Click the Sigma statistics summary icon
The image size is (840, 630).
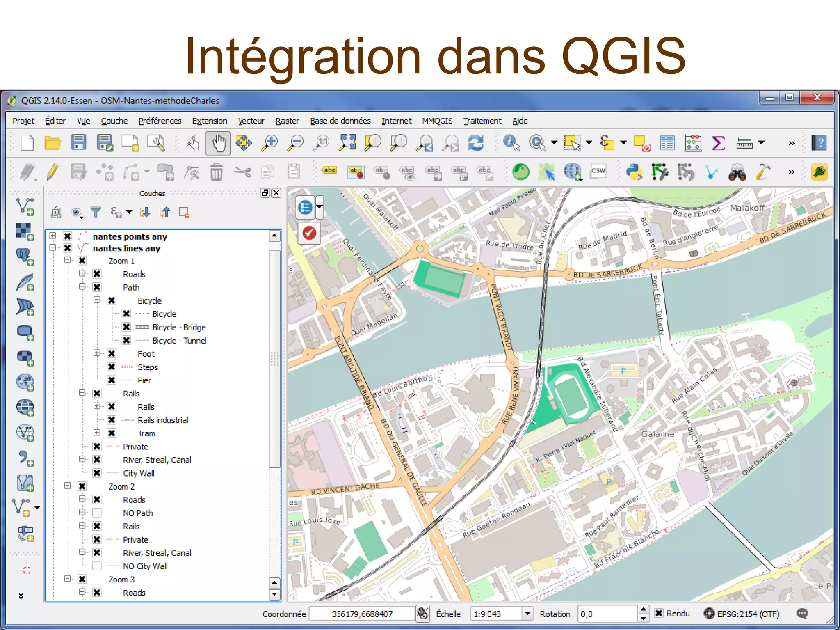click(x=719, y=143)
